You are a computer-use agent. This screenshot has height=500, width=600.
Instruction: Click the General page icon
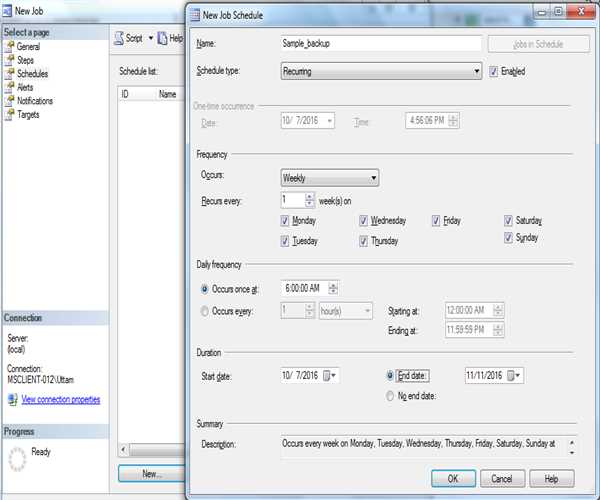pos(9,47)
